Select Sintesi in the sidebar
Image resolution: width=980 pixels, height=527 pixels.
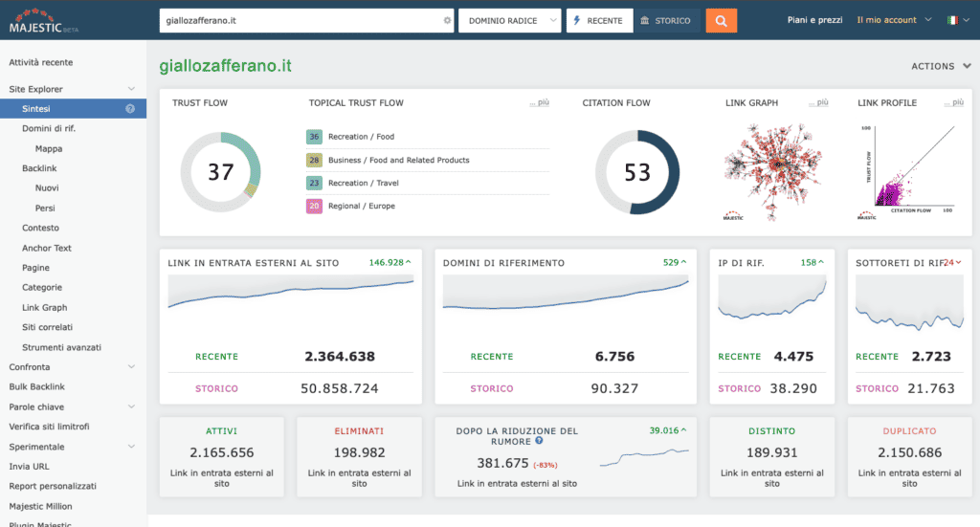point(73,109)
